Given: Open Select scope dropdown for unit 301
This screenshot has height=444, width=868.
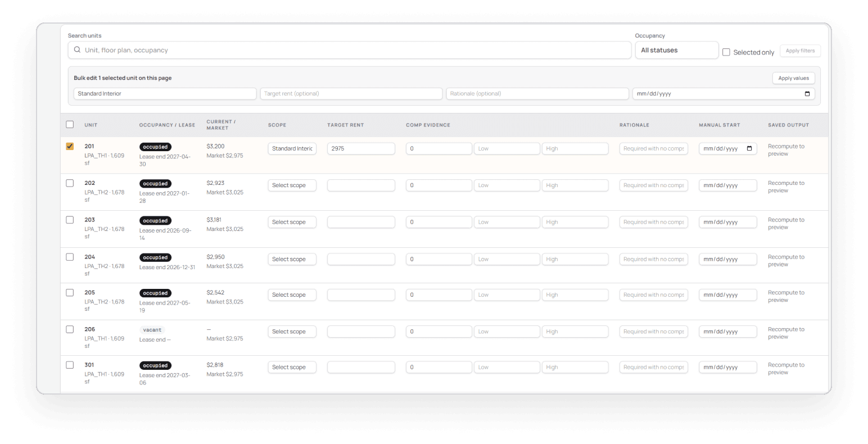Looking at the screenshot, I should (x=292, y=368).
